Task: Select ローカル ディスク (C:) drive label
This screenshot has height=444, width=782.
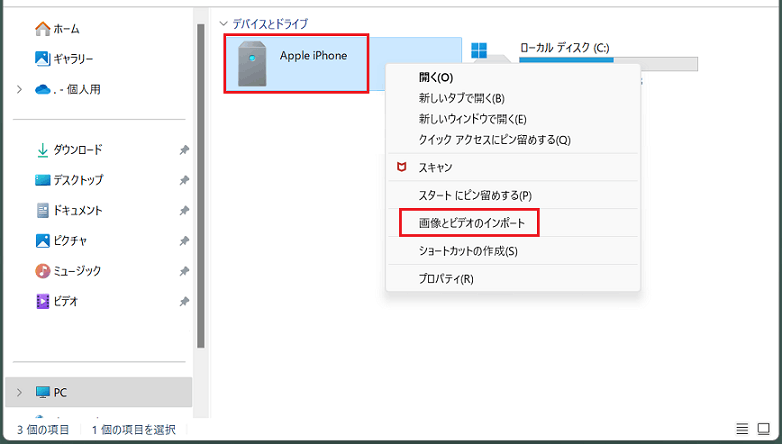Action: [x=564, y=48]
